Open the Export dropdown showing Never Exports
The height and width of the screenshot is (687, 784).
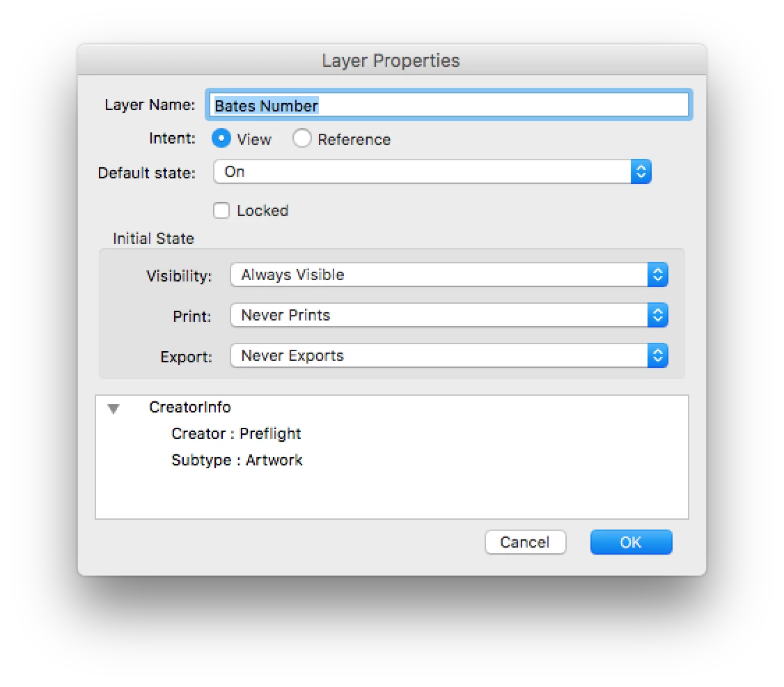(x=449, y=356)
